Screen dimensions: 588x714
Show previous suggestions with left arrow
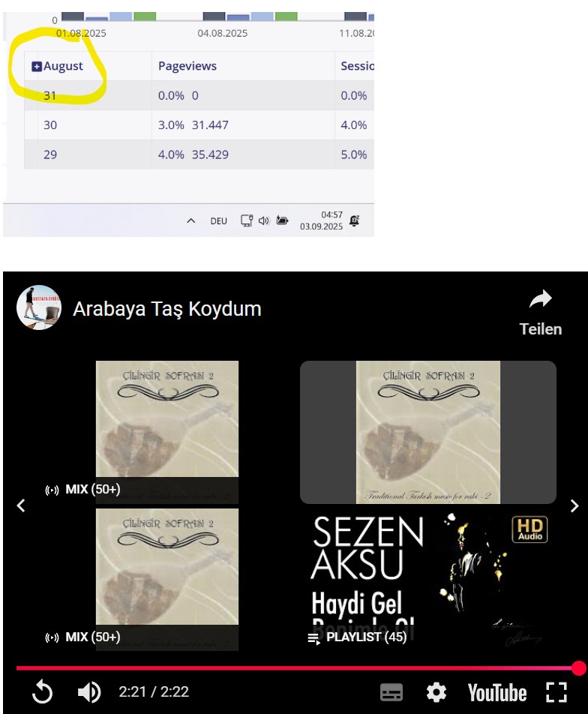(21, 505)
